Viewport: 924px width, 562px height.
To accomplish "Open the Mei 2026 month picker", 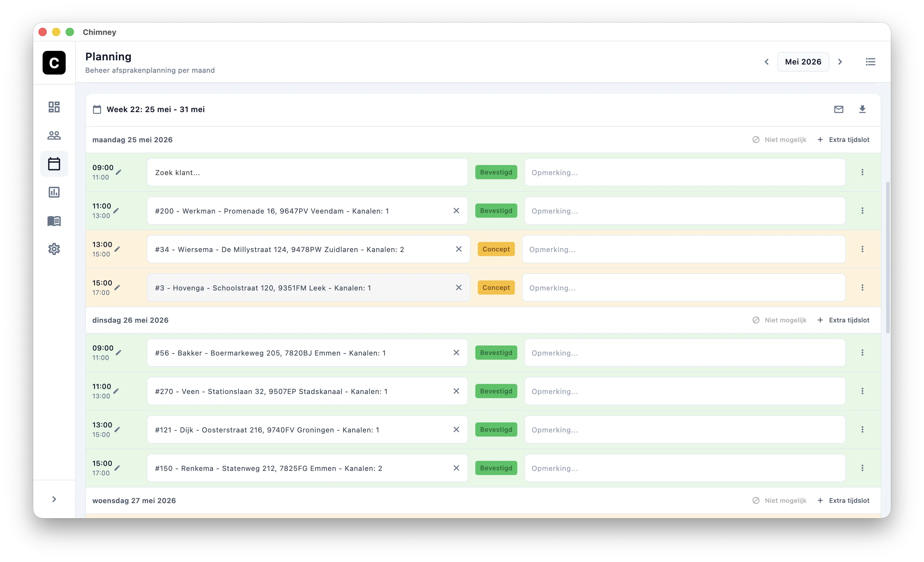I will coord(803,62).
